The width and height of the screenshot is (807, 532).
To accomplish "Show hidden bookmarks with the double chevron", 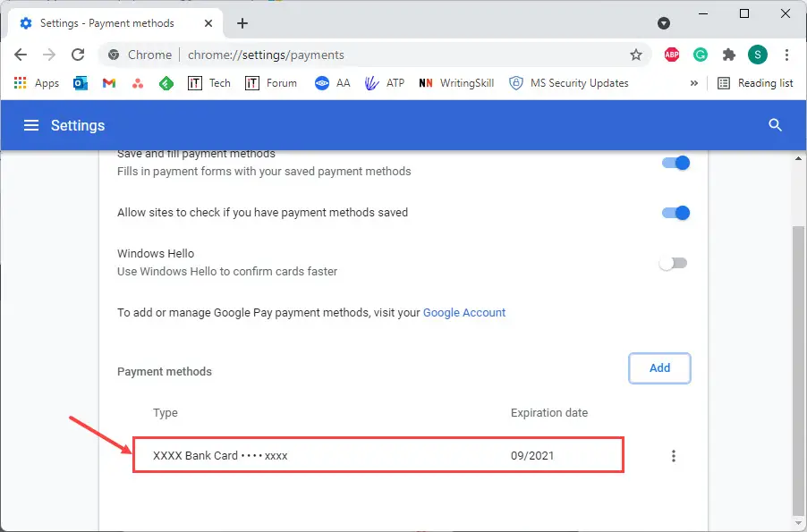I will coord(693,83).
